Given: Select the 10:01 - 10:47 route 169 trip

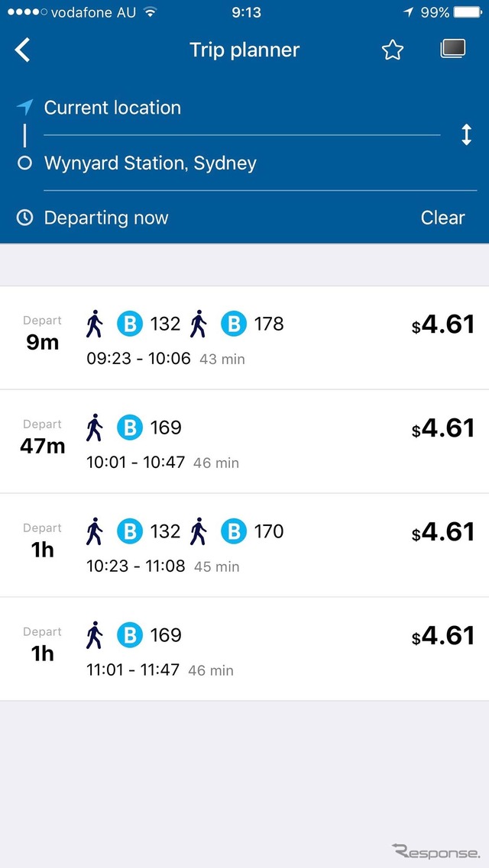Looking at the screenshot, I should 244,441.
